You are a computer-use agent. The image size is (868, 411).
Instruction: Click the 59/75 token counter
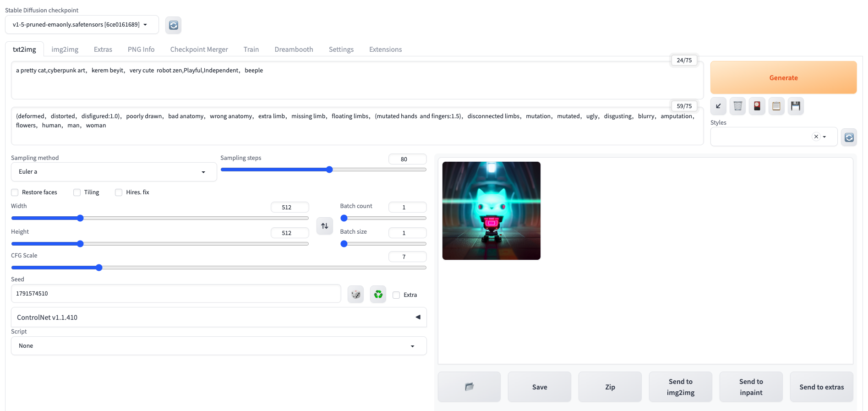[684, 106]
